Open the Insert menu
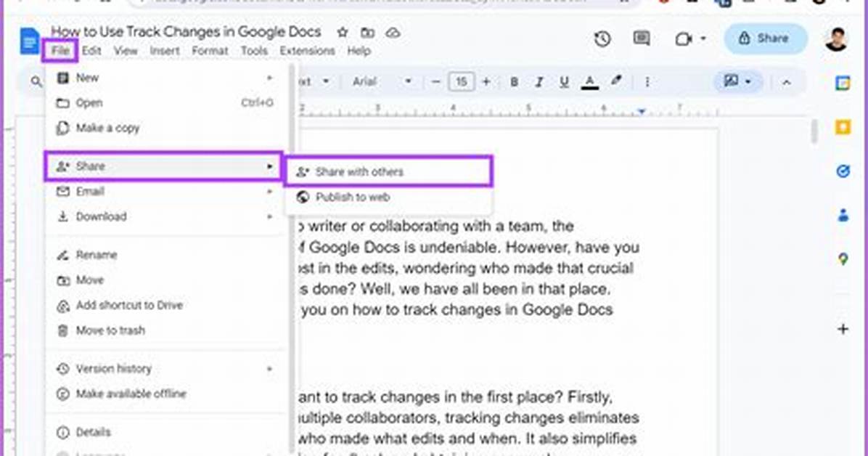Screen dimensions: 868x456 point(165,51)
